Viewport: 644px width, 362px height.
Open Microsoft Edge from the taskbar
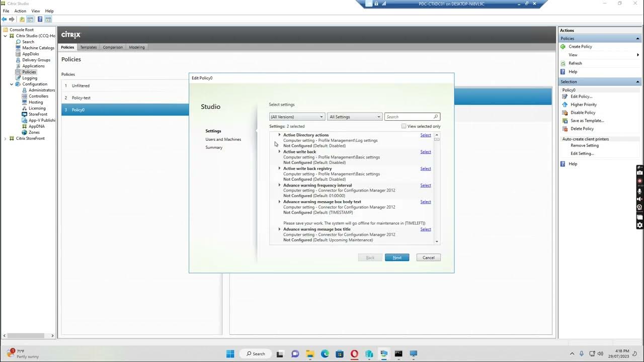[x=325, y=353]
